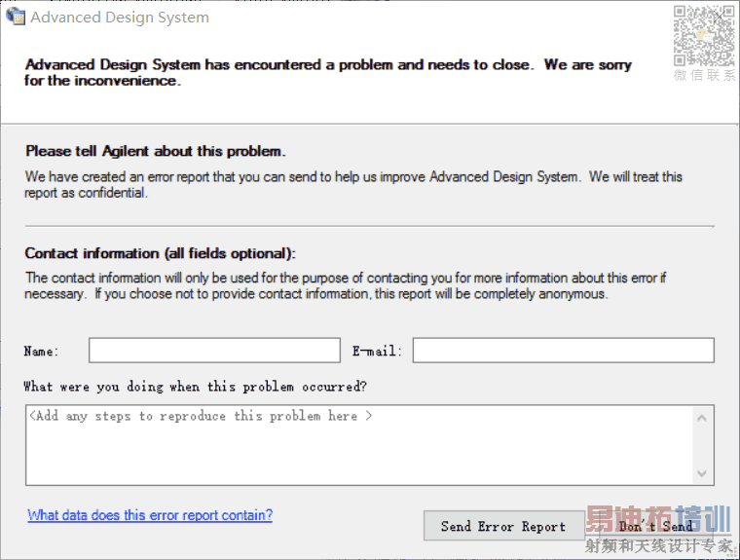Click the "What were you doing" question label
Viewport: 740px width, 560px height.
[195, 387]
